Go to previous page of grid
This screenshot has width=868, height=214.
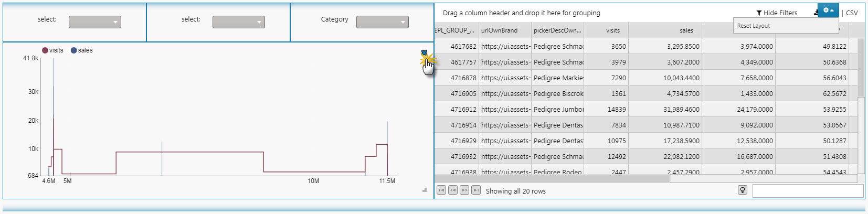coord(453,190)
